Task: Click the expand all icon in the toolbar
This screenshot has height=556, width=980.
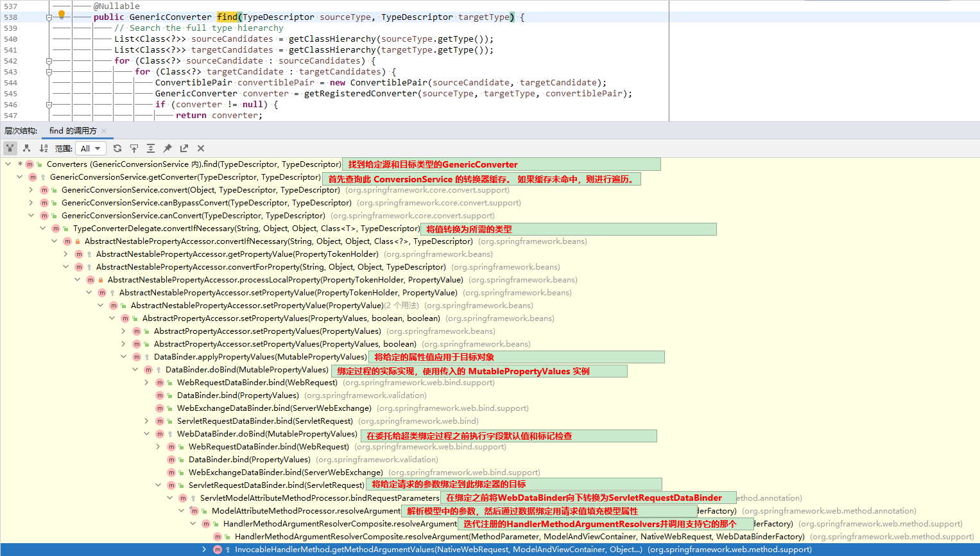Action: [x=151, y=148]
